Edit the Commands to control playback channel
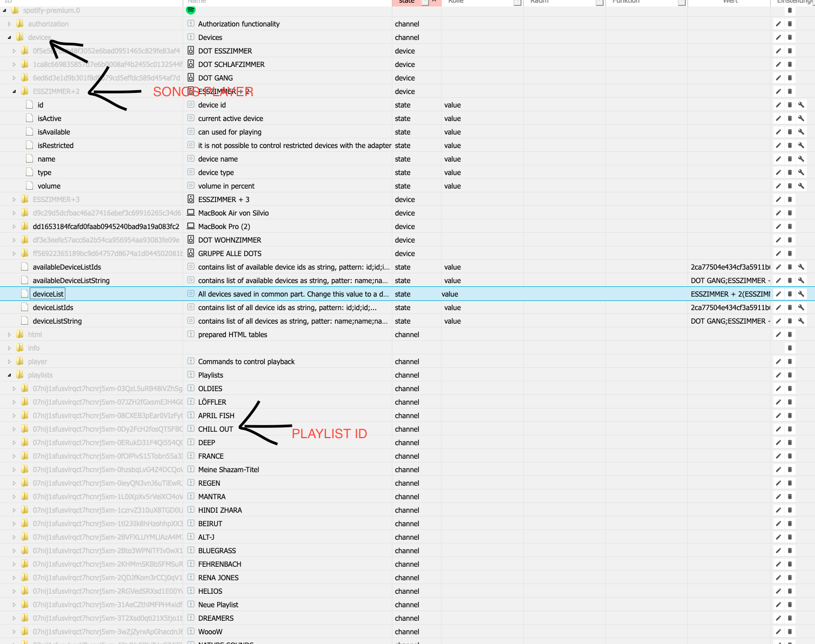Viewport: 815px width, 644px height. [778, 361]
